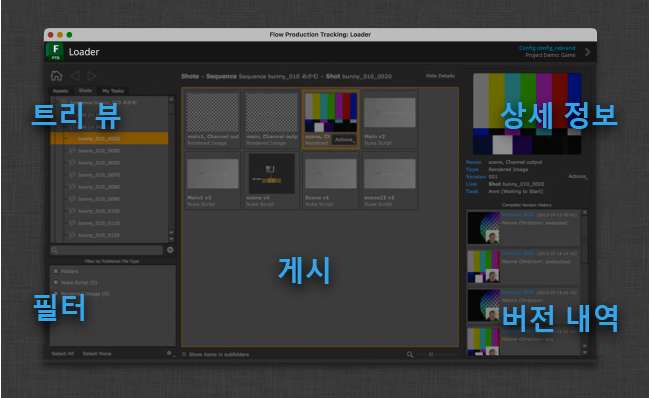Toggle the Folders filter checkbox
The width and height of the screenshot is (649, 398).
click(55, 271)
